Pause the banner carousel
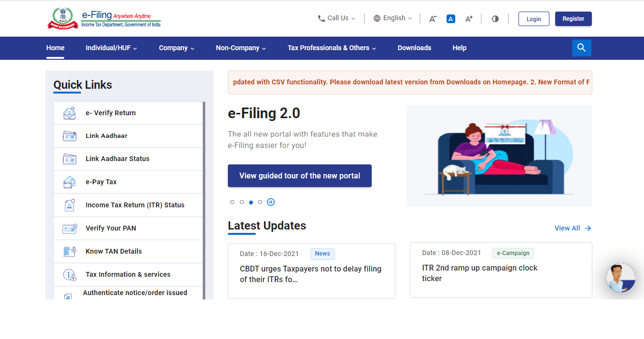Viewport: 644px width, 339px height. click(x=271, y=202)
